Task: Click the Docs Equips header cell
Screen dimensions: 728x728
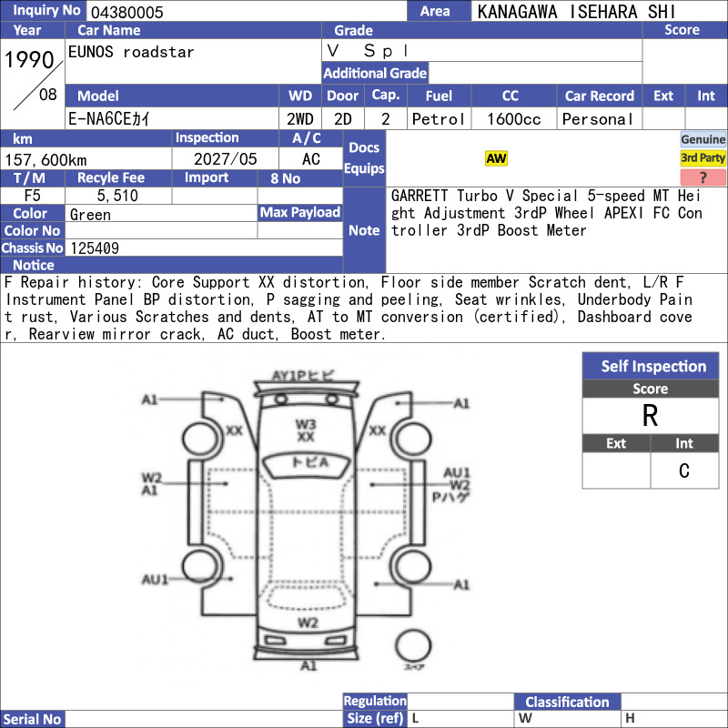Action: [364, 157]
